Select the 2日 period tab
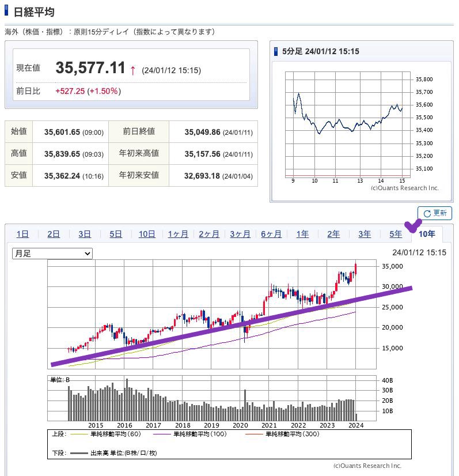The image size is (459, 476). coord(54,234)
